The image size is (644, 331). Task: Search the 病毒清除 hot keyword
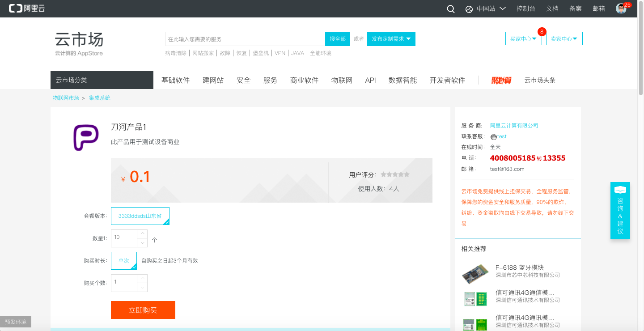176,53
